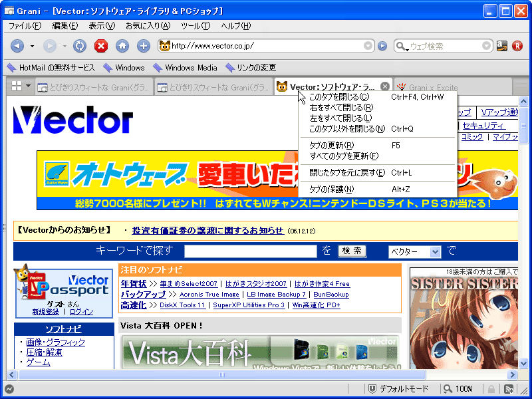Click the tab list grid icon
The height and width of the screenshot is (399, 532).
(x=17, y=86)
